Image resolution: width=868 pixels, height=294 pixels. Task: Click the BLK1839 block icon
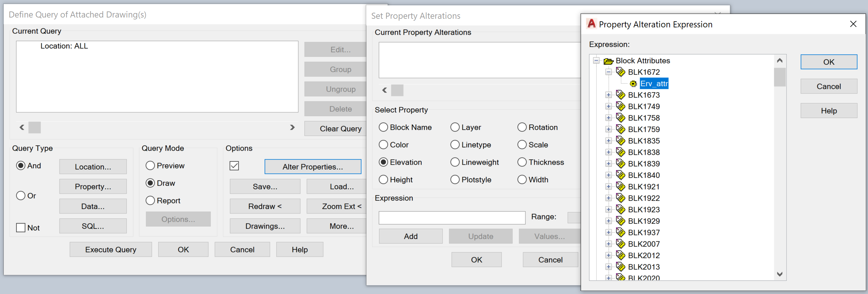click(620, 164)
